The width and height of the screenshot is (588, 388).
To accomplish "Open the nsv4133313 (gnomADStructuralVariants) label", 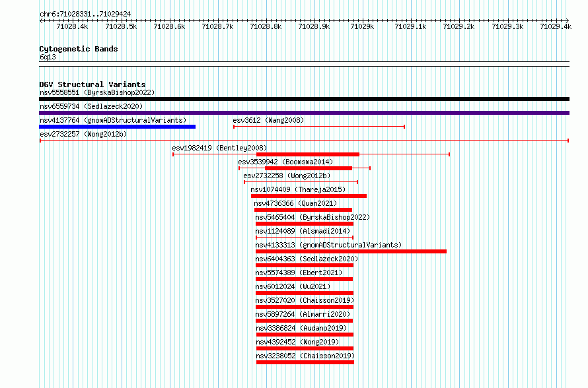I will (328, 245).
